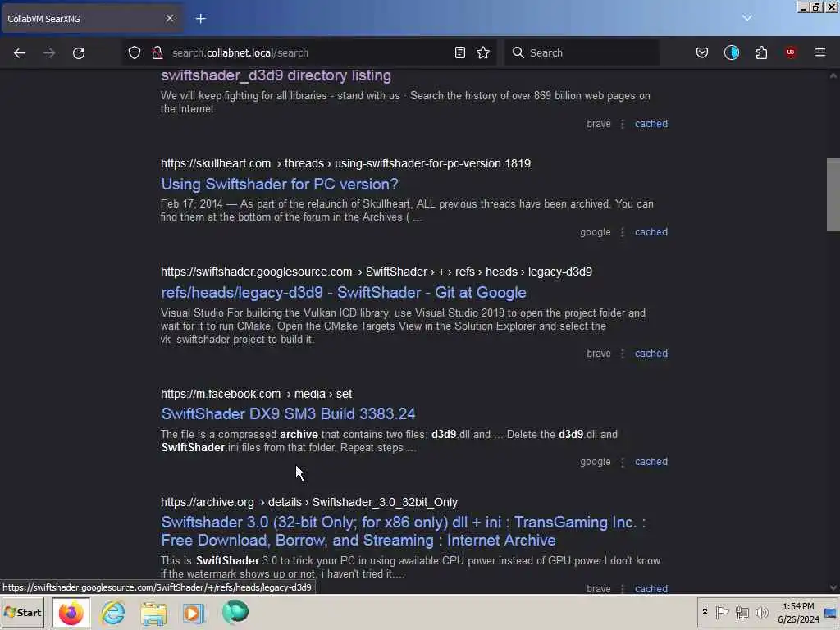This screenshot has width=840, height=630.
Task: Open cached link for archive.org Swiftshader result
Action: 651,588
